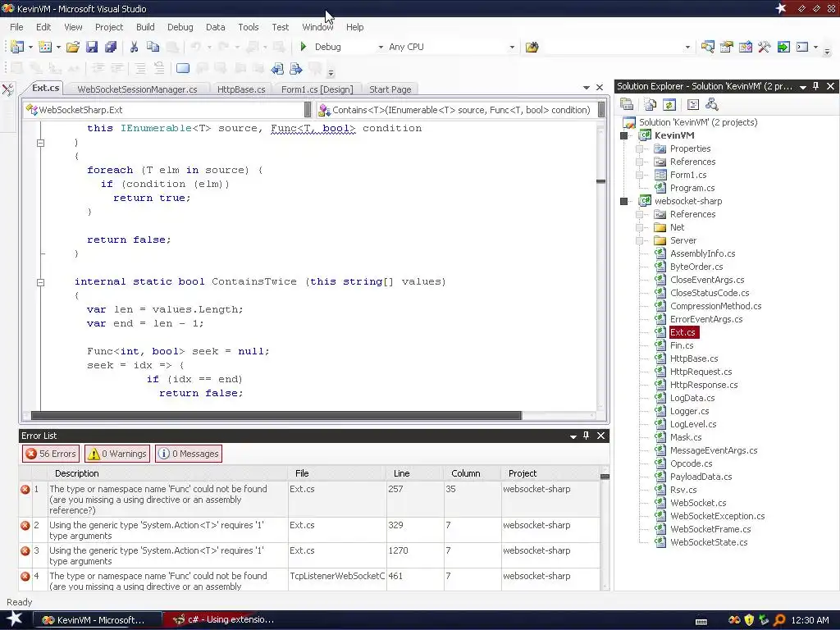The height and width of the screenshot is (630, 840).
Task: Click the Decrease Line Indent icon
Action: click(x=98, y=69)
